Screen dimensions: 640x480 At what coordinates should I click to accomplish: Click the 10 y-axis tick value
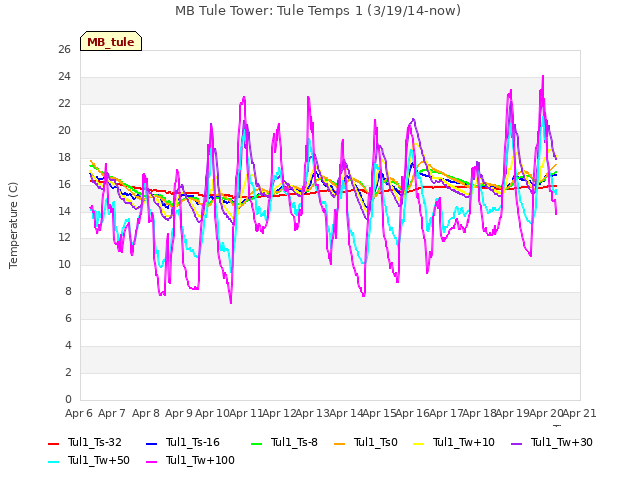coord(64,264)
